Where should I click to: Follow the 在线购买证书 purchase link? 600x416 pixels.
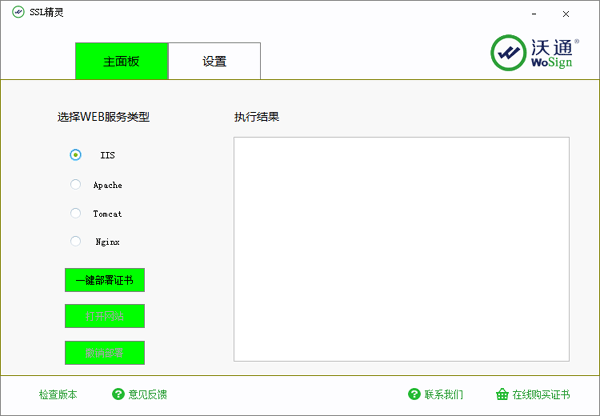541,394
